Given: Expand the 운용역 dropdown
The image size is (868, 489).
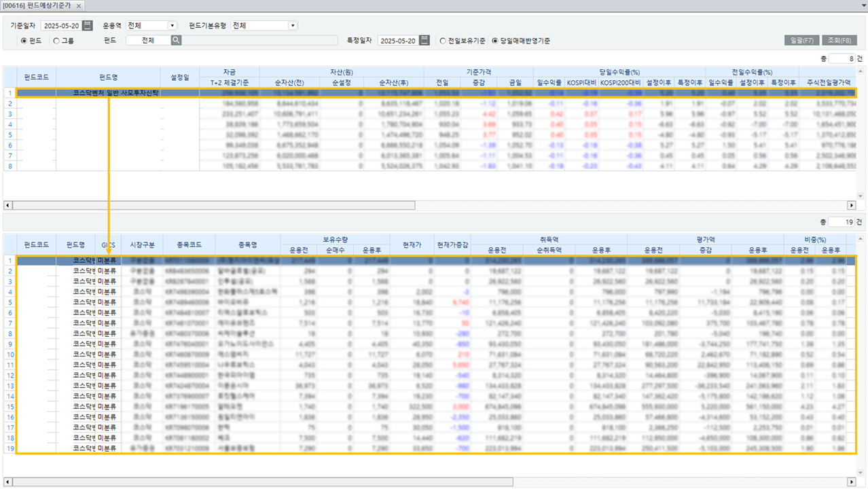Looking at the screenshot, I should click(171, 26).
